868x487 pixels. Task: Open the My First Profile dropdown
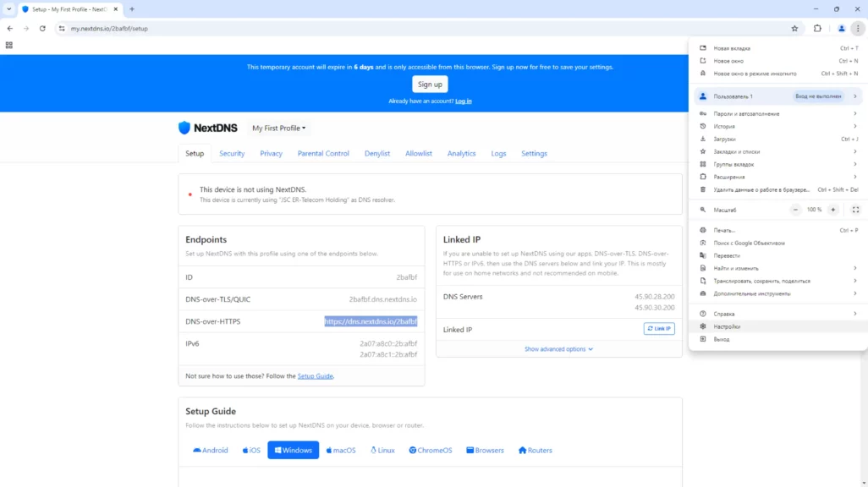click(279, 129)
